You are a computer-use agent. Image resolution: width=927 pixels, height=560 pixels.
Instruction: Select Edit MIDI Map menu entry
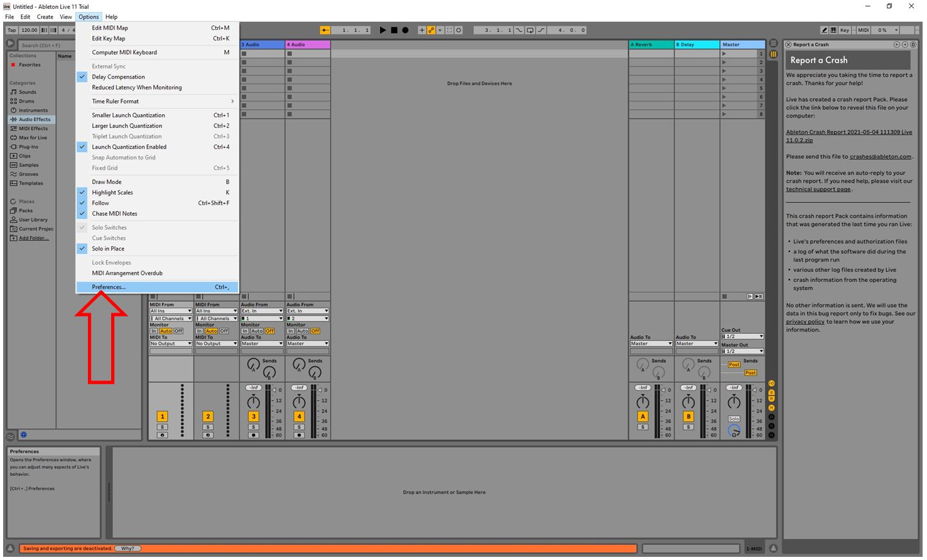tap(156, 28)
